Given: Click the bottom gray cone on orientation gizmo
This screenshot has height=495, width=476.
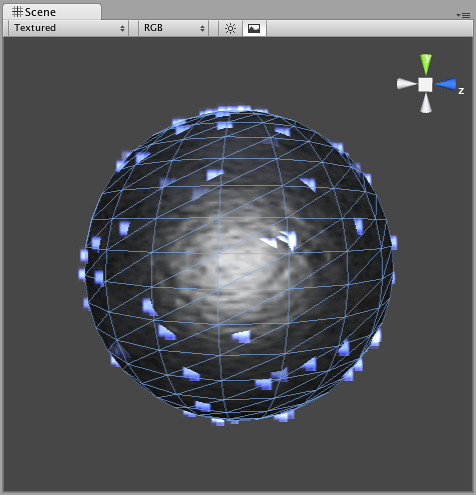Looking at the screenshot, I should (x=426, y=103).
